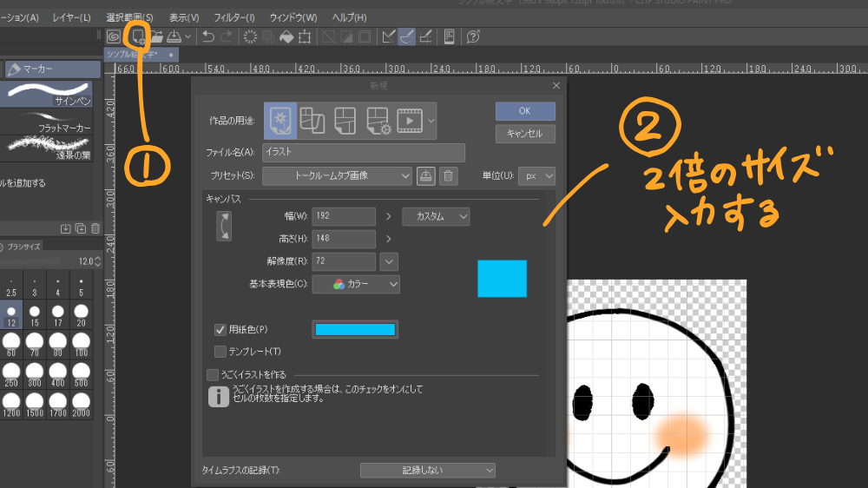The width and height of the screenshot is (868, 488).
Task: Open the Help menu
Action: pyautogui.click(x=349, y=17)
